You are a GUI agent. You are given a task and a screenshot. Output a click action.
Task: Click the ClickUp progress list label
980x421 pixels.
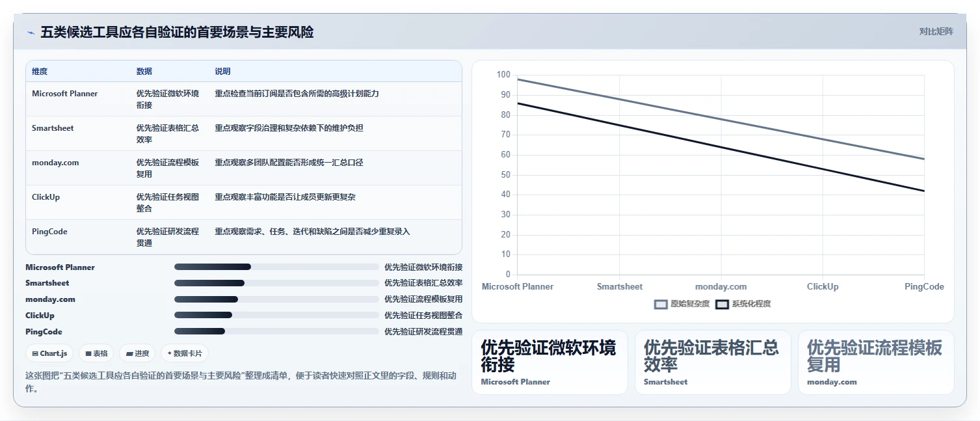click(x=40, y=316)
